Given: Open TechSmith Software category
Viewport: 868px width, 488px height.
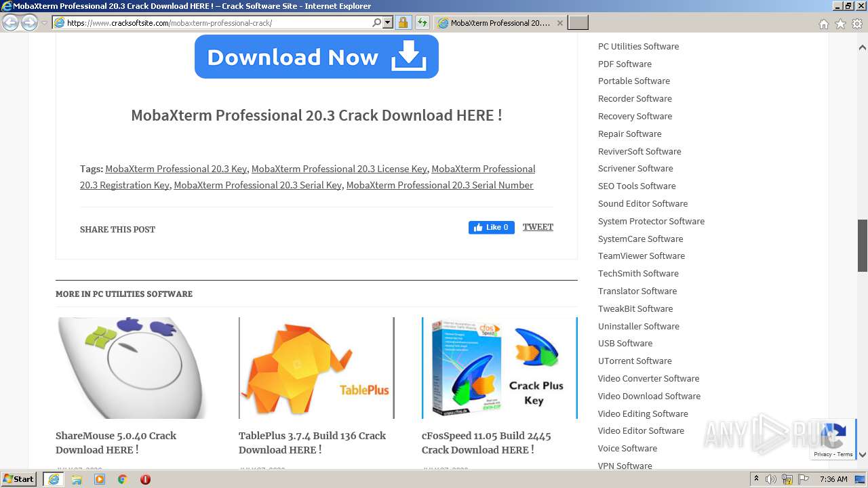Looking at the screenshot, I should (x=638, y=273).
